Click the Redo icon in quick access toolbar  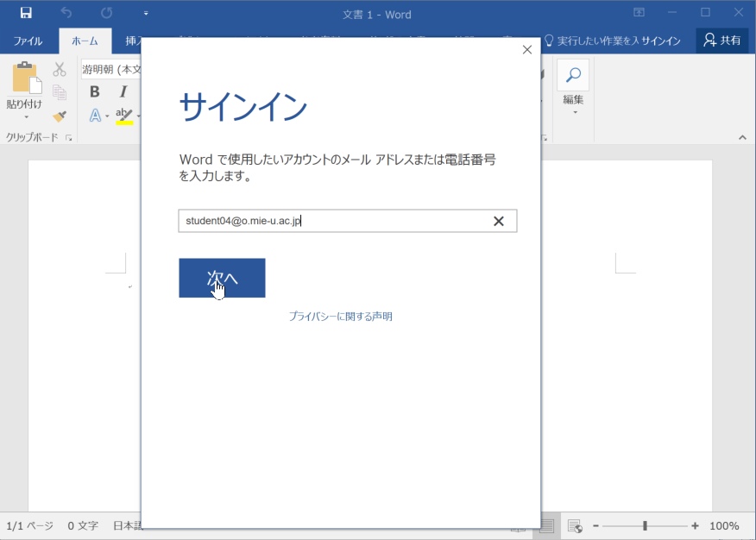click(106, 13)
